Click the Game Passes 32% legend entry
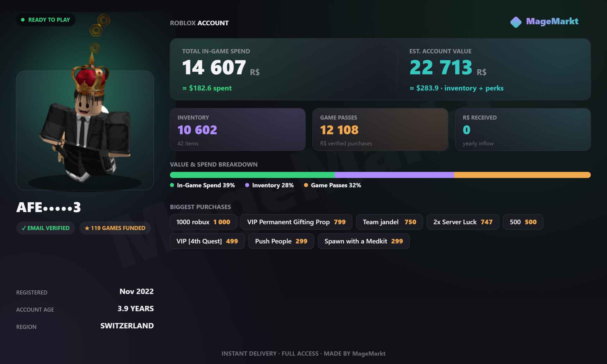The image size is (607, 364). [333, 185]
